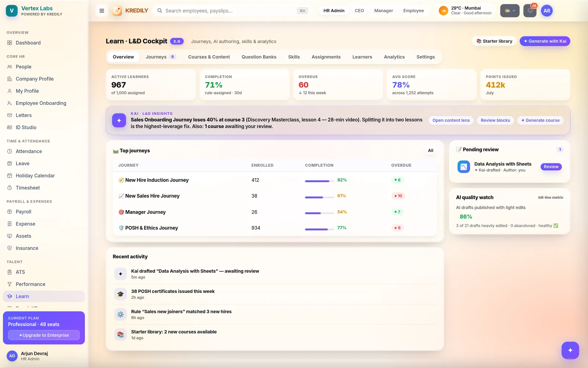This screenshot has width=588, height=368.
Task: Click the Assets sidebar icon
Action: pyautogui.click(x=10, y=236)
